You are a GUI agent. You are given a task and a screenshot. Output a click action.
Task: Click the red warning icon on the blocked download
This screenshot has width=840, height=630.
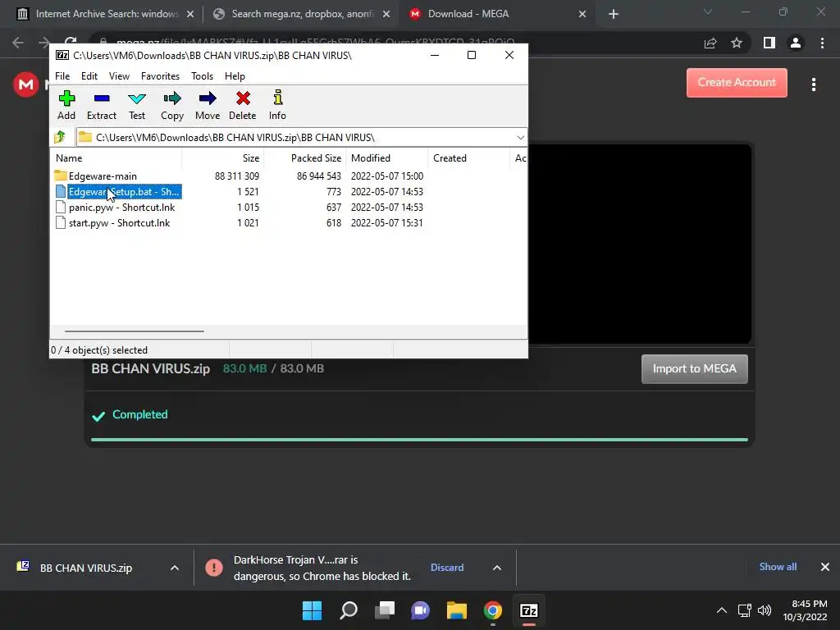click(x=214, y=568)
